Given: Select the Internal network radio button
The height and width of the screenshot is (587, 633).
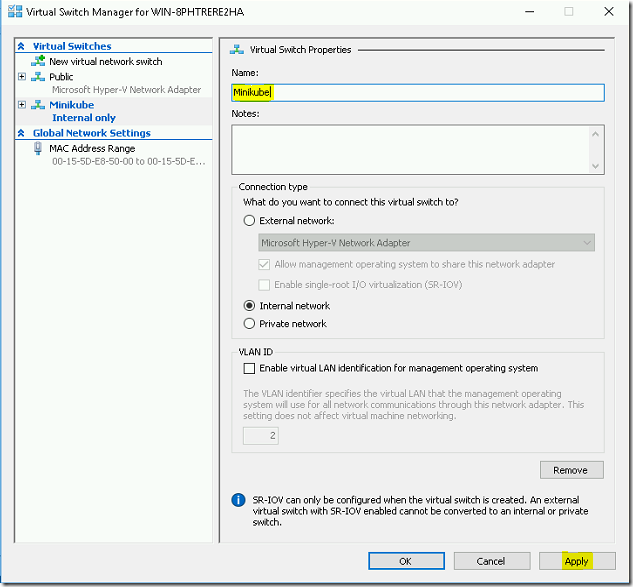Looking at the screenshot, I should [249, 306].
